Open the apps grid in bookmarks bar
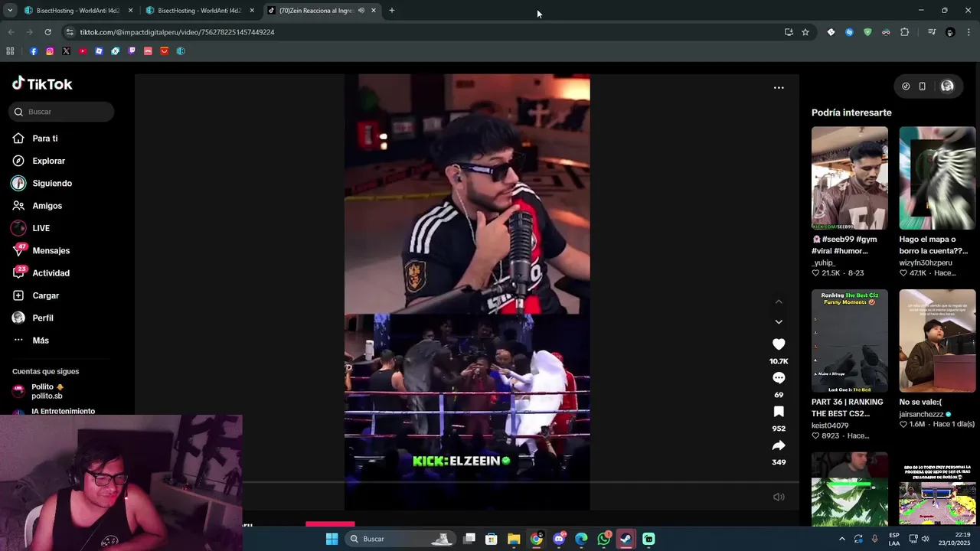 pos(10,51)
